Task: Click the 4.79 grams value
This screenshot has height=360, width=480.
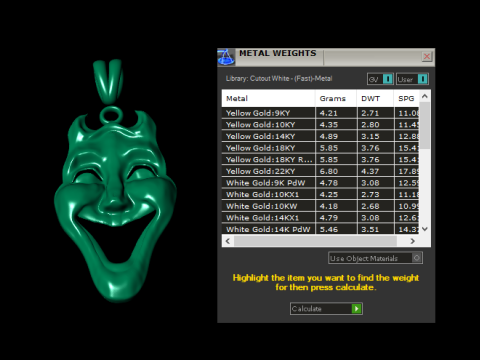Action: coord(329,218)
